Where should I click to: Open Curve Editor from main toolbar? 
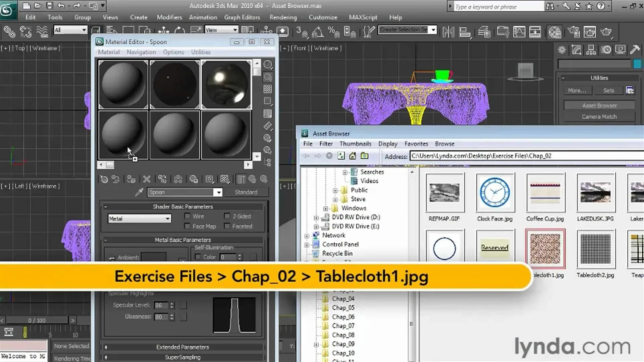tap(519, 32)
